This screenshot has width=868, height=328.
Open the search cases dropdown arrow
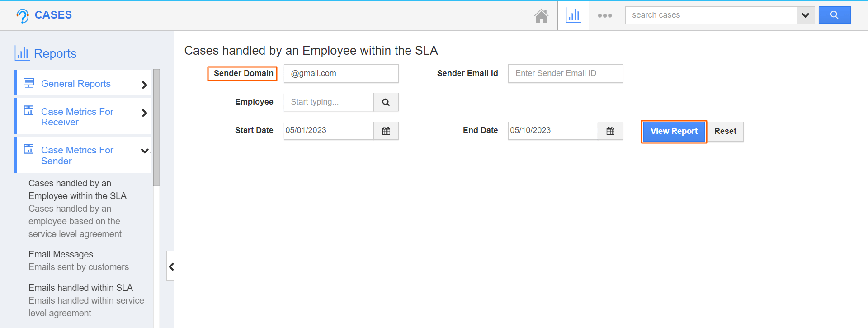[805, 15]
